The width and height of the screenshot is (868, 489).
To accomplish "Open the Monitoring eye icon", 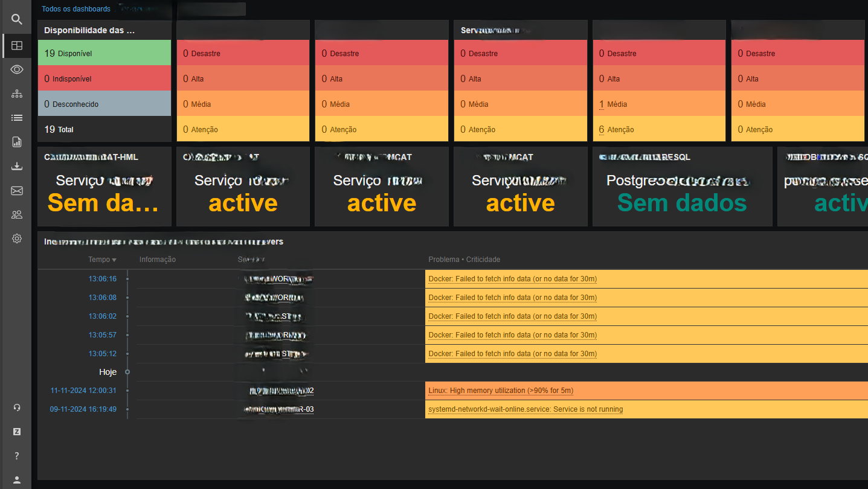I will (17, 69).
